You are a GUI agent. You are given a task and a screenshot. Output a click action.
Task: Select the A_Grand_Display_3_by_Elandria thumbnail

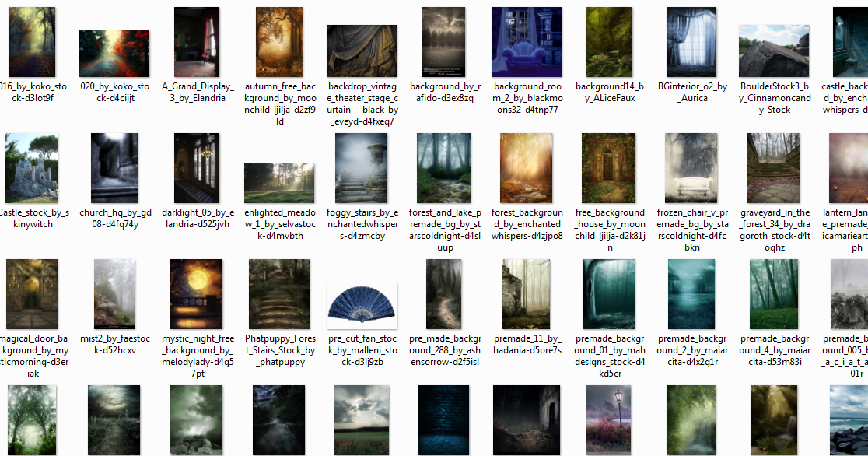click(197, 42)
